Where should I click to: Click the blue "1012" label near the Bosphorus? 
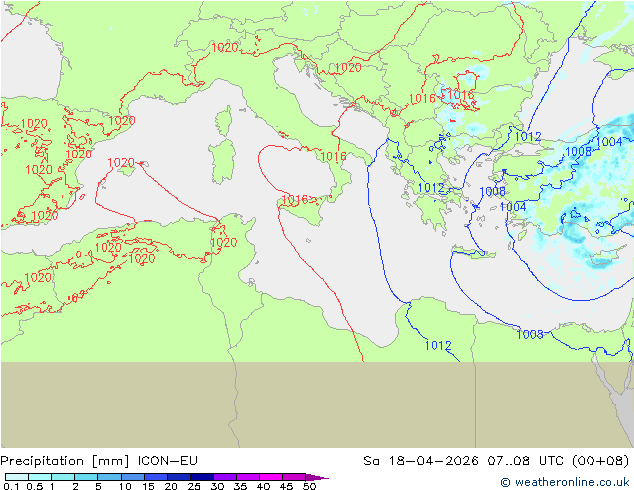(x=528, y=137)
